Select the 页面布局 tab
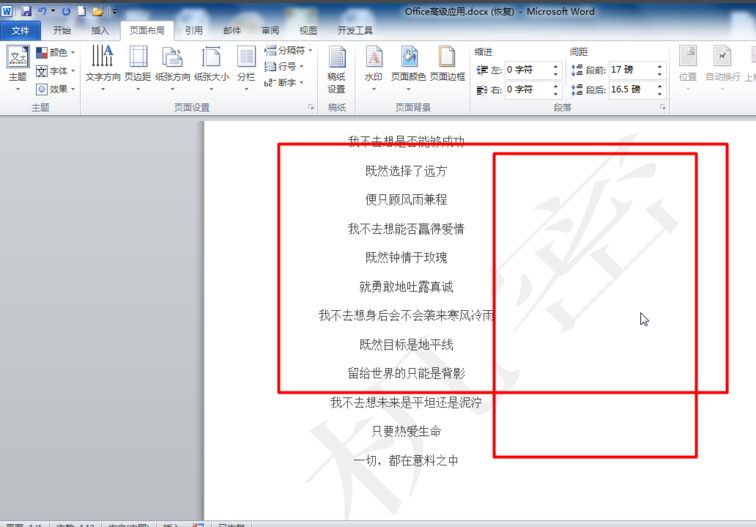756x527 pixels. [x=147, y=30]
